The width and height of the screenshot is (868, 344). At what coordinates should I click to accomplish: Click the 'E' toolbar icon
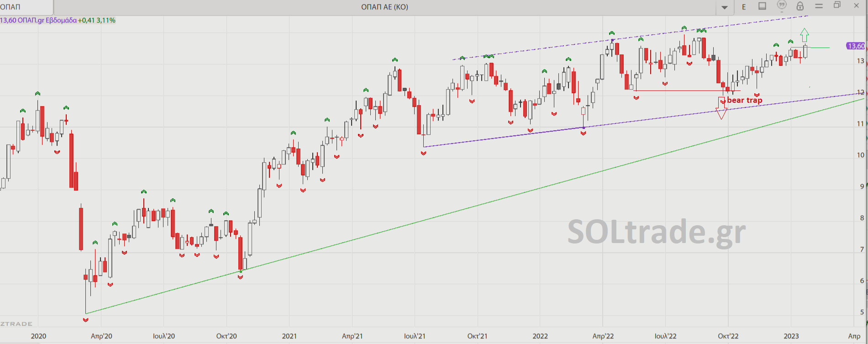coord(744,7)
